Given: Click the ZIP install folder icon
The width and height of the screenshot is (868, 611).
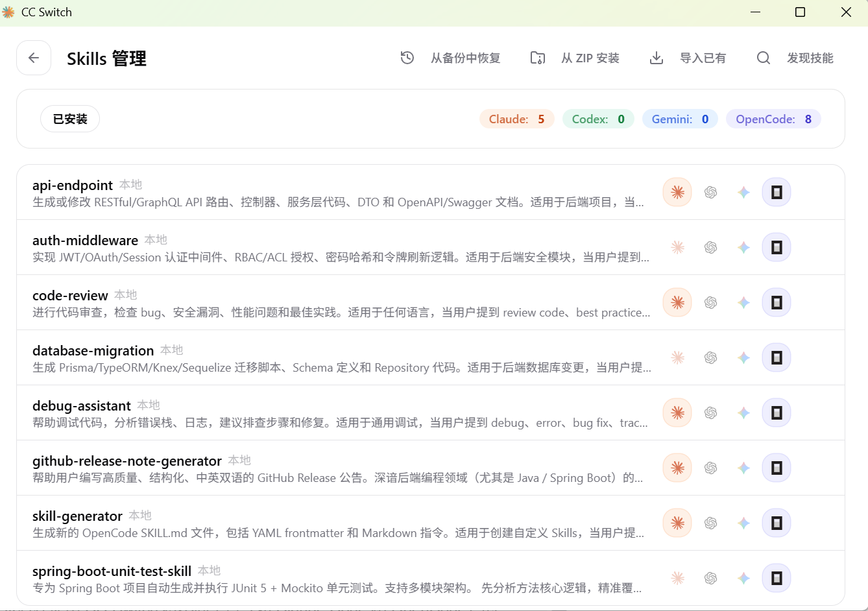Looking at the screenshot, I should 538,58.
